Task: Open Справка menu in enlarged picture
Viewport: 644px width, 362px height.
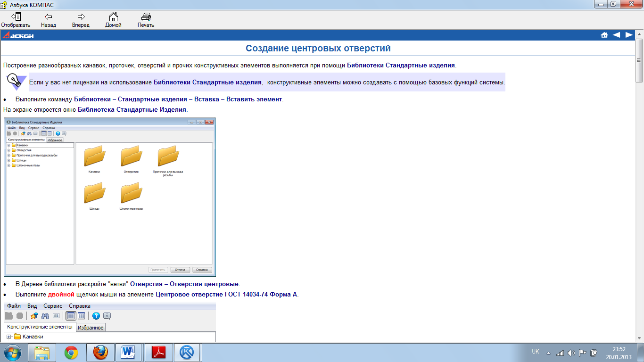Action: 80,306
